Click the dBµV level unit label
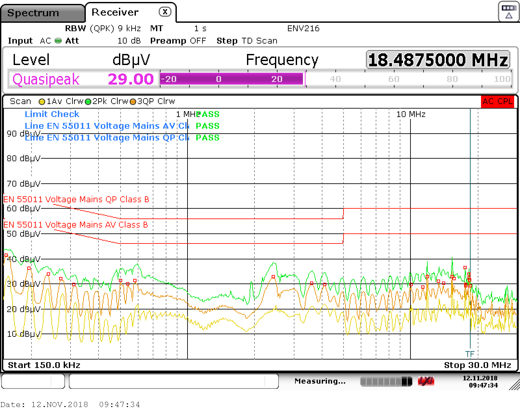 131,60
